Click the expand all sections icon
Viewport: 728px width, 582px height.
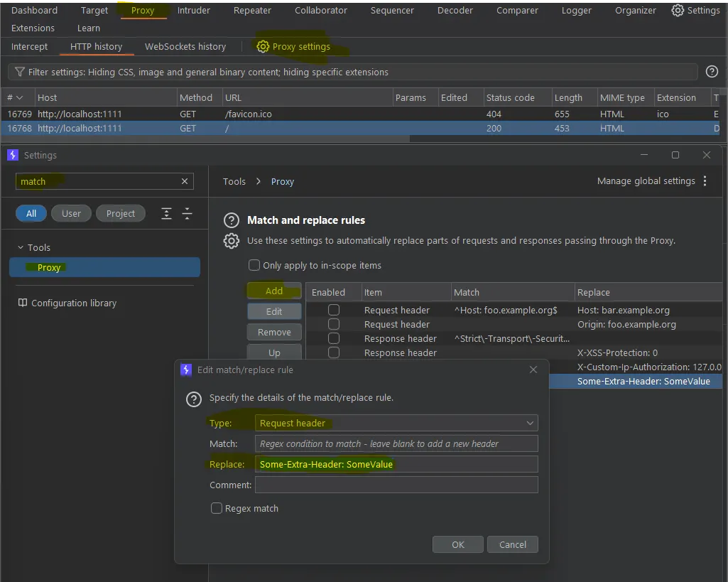[166, 214]
